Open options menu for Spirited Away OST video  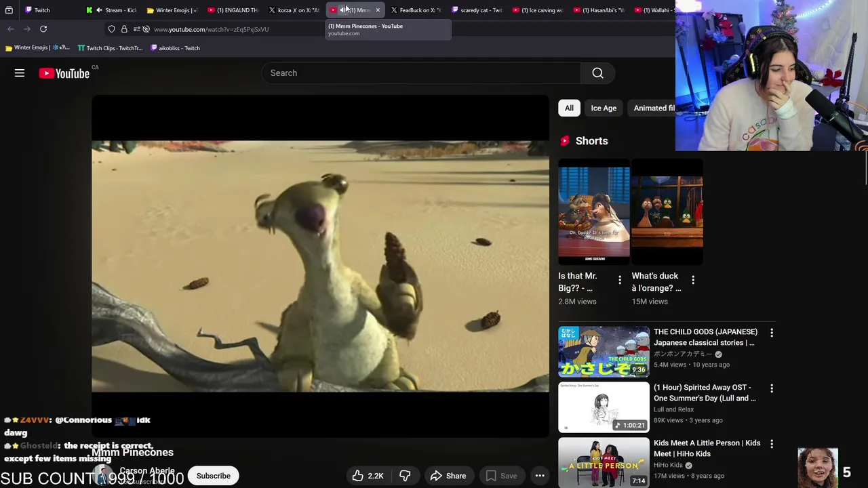pos(771,388)
